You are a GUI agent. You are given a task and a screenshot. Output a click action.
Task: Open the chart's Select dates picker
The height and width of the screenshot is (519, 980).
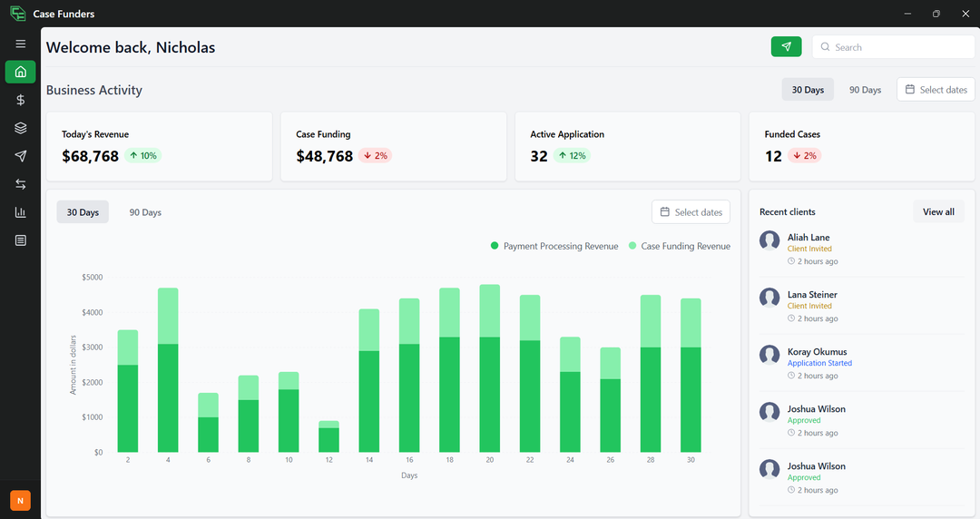tap(691, 212)
